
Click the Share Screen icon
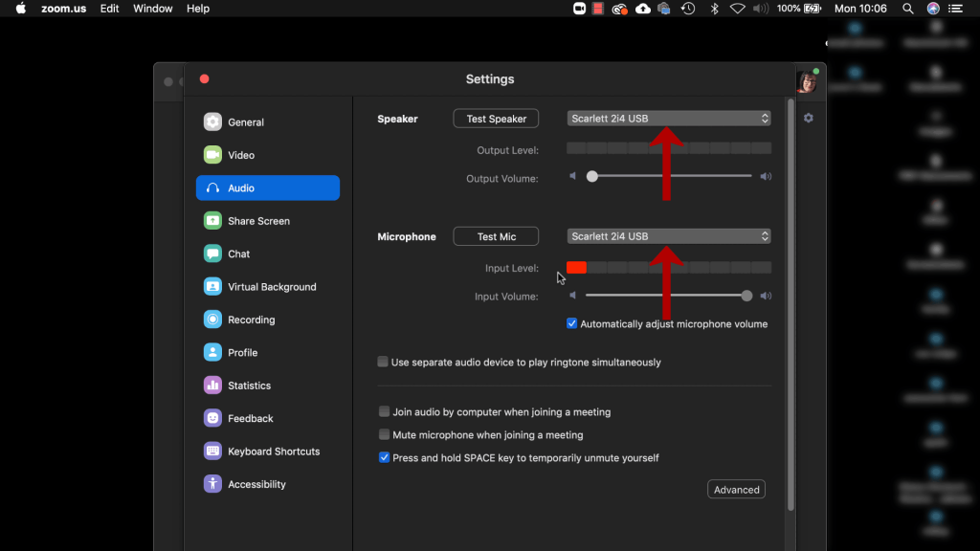point(212,221)
